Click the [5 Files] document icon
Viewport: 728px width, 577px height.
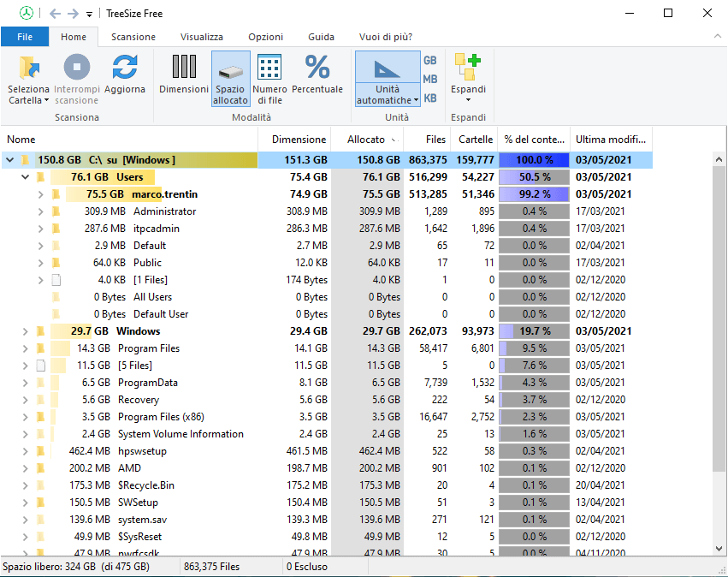(x=41, y=366)
